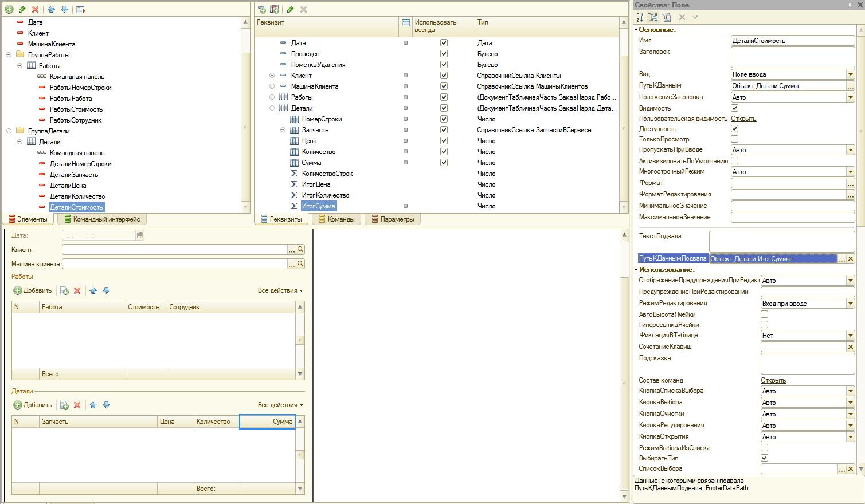Click the red delete icon in the Работы table toolbar
The image size is (865, 504).
(x=77, y=290)
